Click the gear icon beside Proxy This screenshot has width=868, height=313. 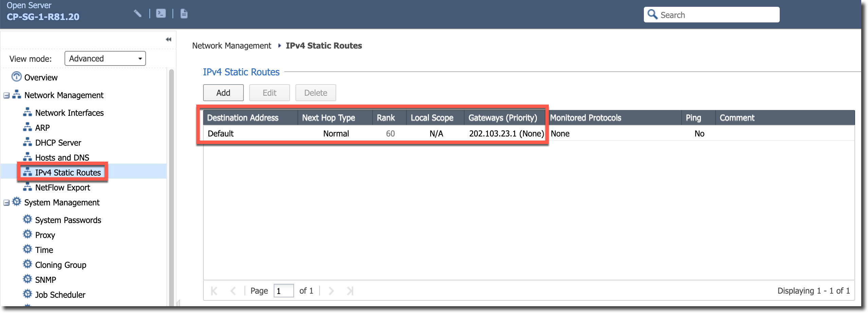pos(27,235)
